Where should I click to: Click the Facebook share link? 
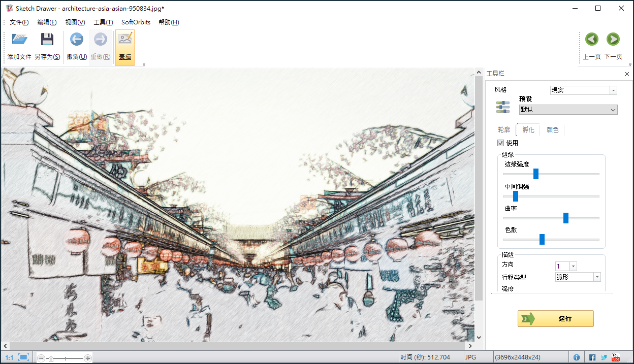593,357
